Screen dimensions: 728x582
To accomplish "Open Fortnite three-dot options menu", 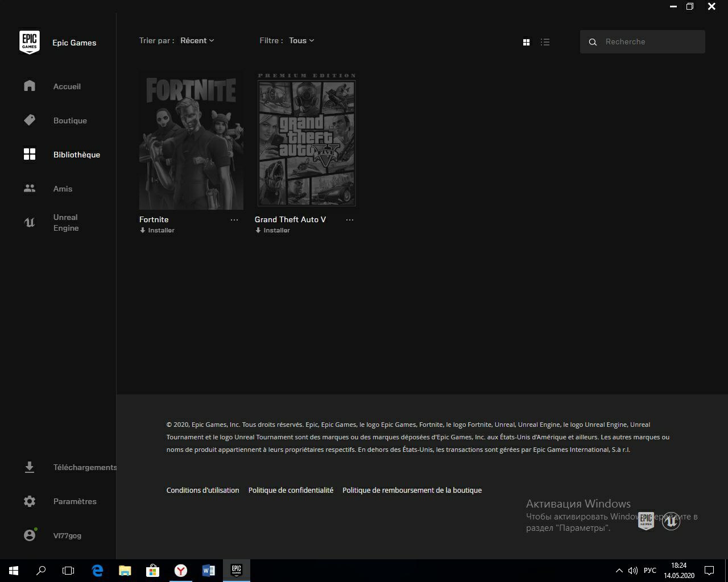I will 234,220.
